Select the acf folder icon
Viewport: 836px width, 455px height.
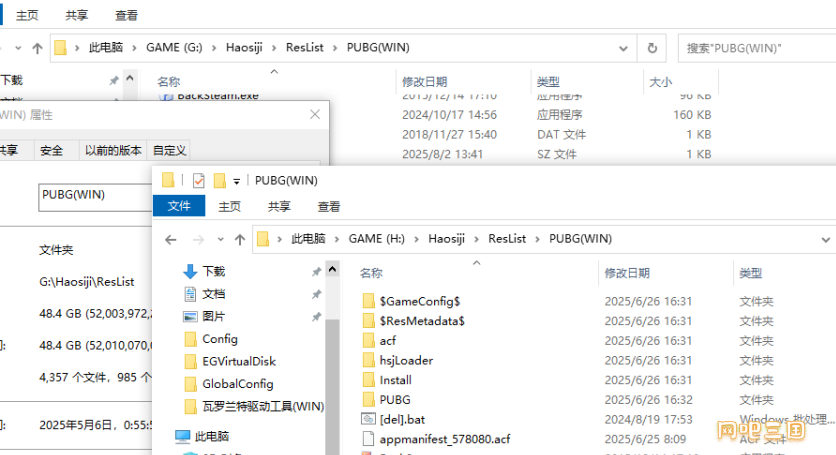tap(368, 340)
